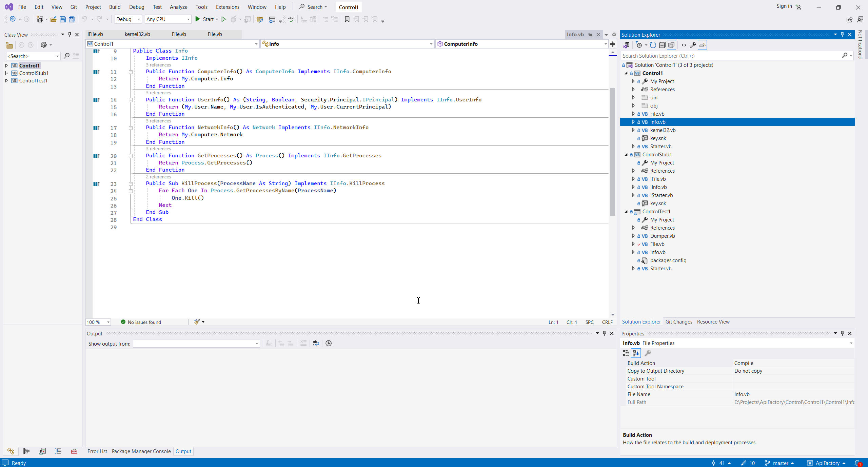Screen dimensions: 868x467
Task: Toggle Preview Selected Items in Solution Explorer
Action: (702, 45)
